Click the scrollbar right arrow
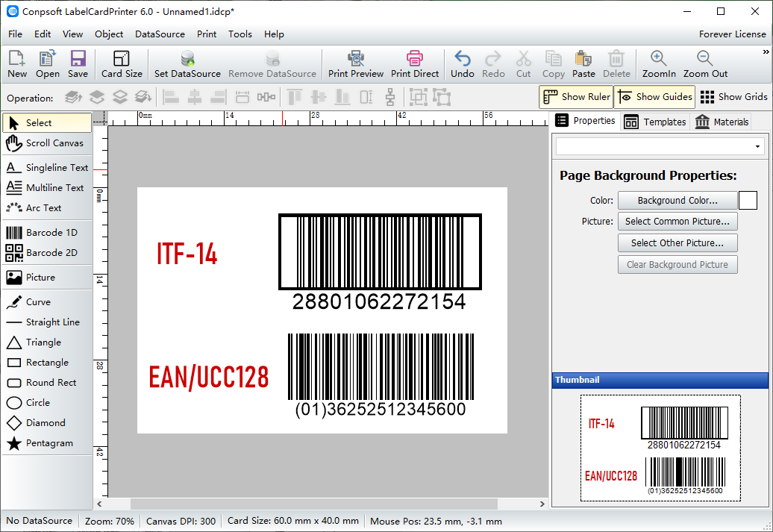This screenshot has width=773, height=532. 542,504
